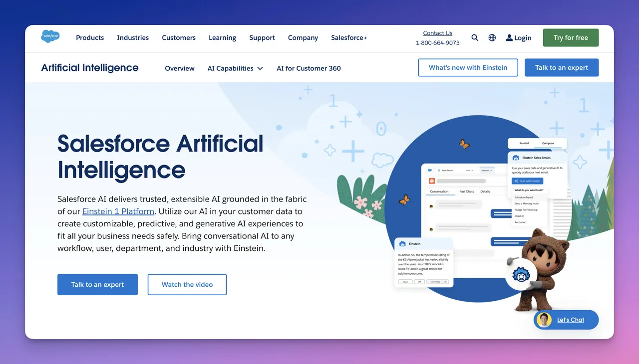Open the Support menu
639x364 pixels.
coord(262,38)
